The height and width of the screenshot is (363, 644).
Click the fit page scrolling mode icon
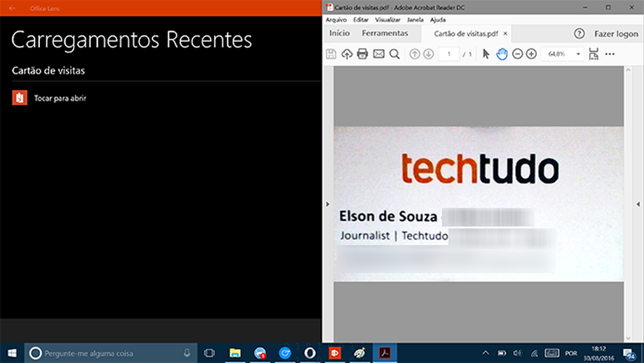(594, 54)
